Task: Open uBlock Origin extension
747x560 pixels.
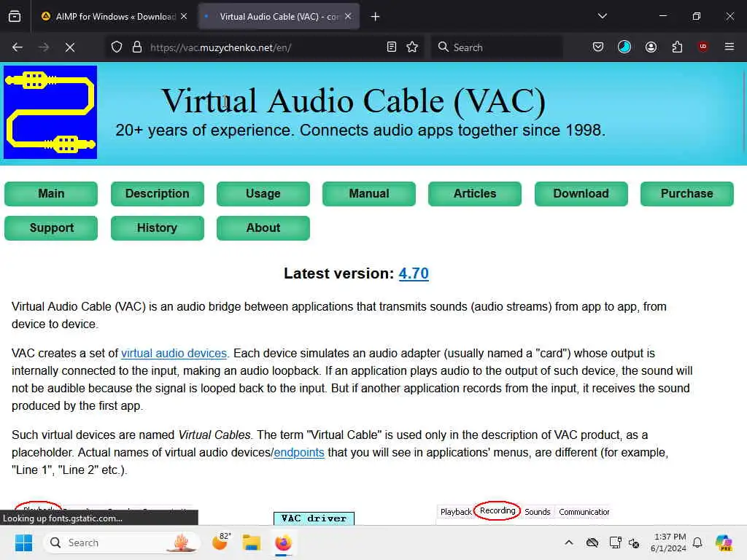Action: point(703,47)
